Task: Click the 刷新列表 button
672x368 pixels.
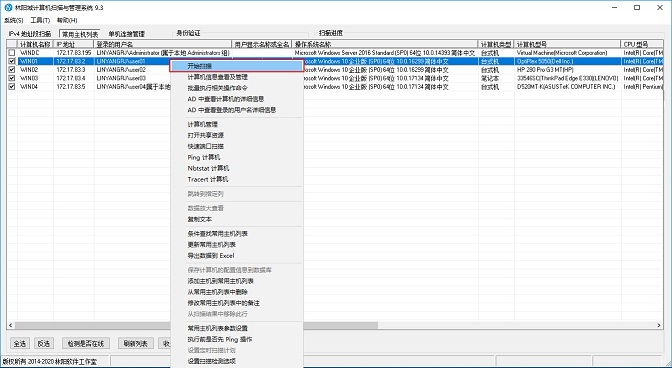Action: click(135, 343)
